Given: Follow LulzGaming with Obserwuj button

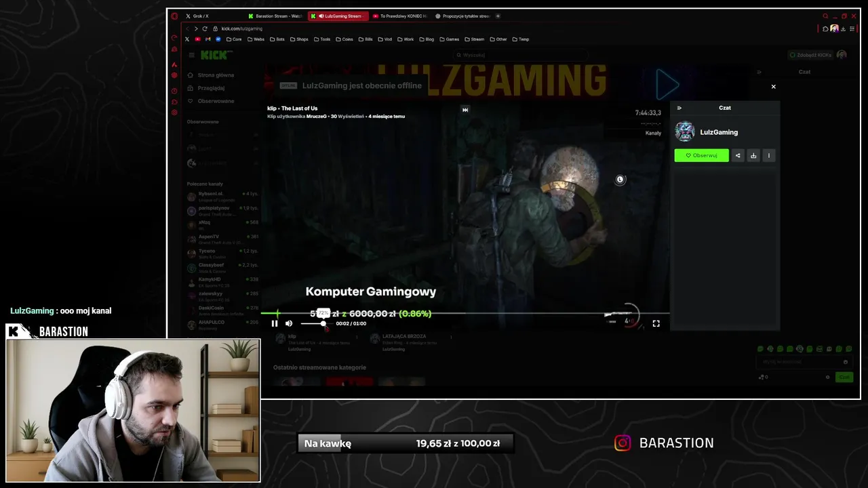Looking at the screenshot, I should pos(701,155).
